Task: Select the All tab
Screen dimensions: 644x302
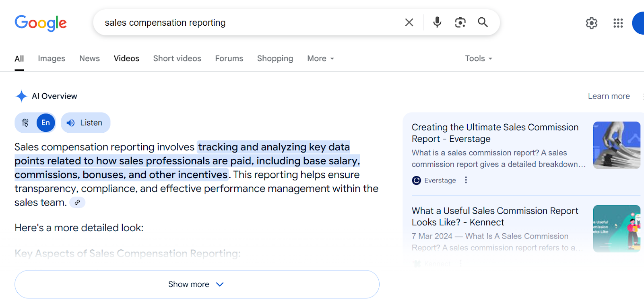Action: (19, 59)
